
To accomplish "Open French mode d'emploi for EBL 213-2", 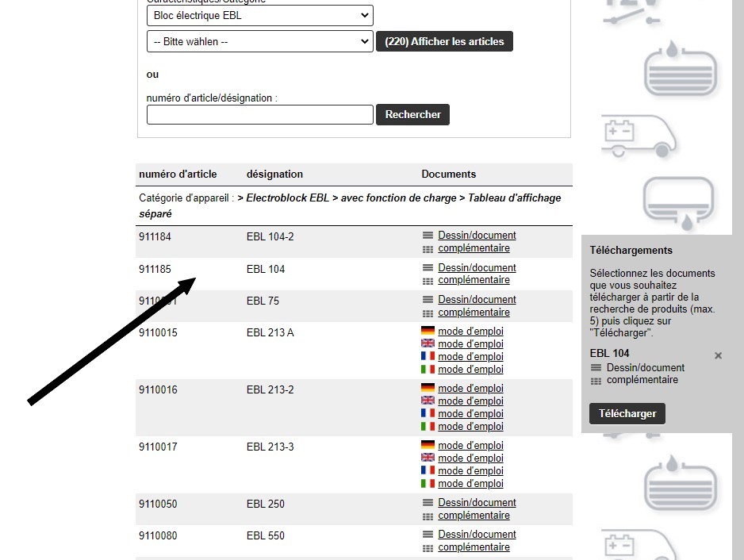I will pos(470,414).
